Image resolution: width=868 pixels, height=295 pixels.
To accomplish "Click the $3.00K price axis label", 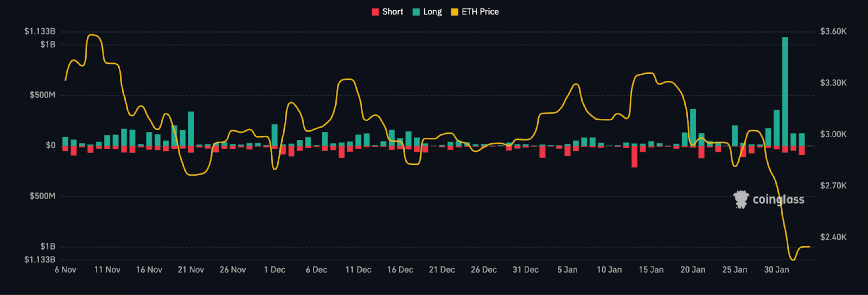I will click(833, 134).
